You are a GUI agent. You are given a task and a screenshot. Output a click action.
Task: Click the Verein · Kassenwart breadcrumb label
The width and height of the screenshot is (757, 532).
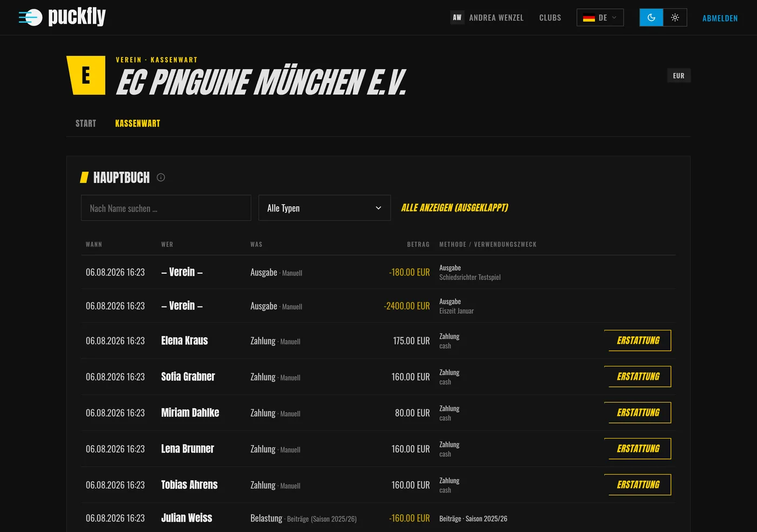point(157,60)
